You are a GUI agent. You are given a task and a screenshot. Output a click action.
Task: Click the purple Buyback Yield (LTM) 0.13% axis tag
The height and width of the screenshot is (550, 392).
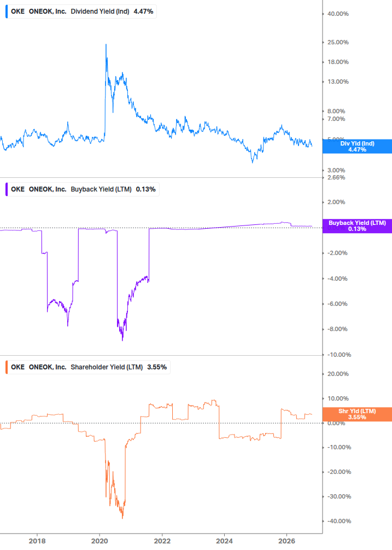click(x=357, y=226)
